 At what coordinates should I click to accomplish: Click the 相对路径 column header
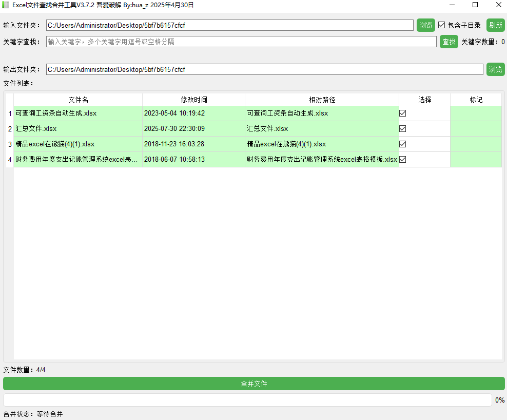(322, 100)
